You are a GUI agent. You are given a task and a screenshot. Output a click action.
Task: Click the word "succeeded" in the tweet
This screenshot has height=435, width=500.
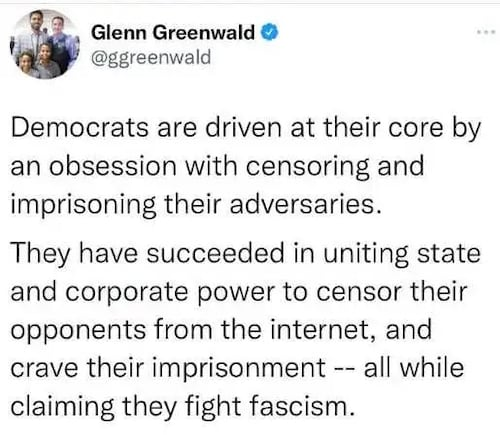[x=216, y=253]
